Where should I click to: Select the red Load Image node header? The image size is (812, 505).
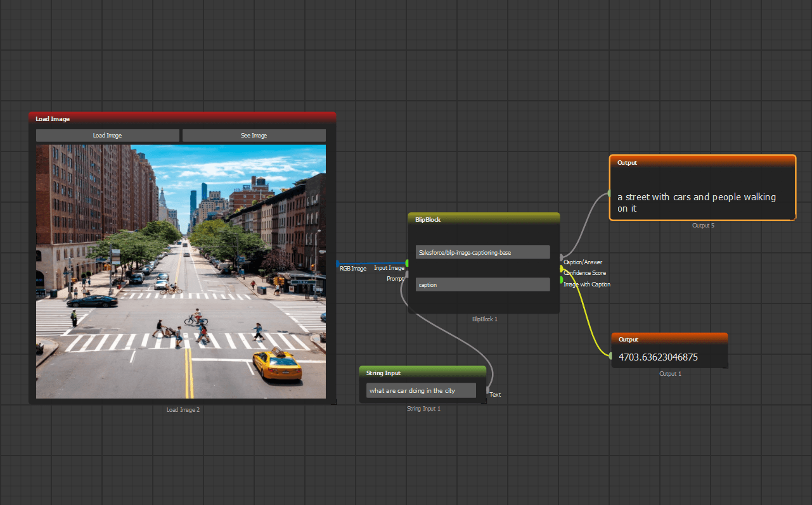[x=182, y=118]
